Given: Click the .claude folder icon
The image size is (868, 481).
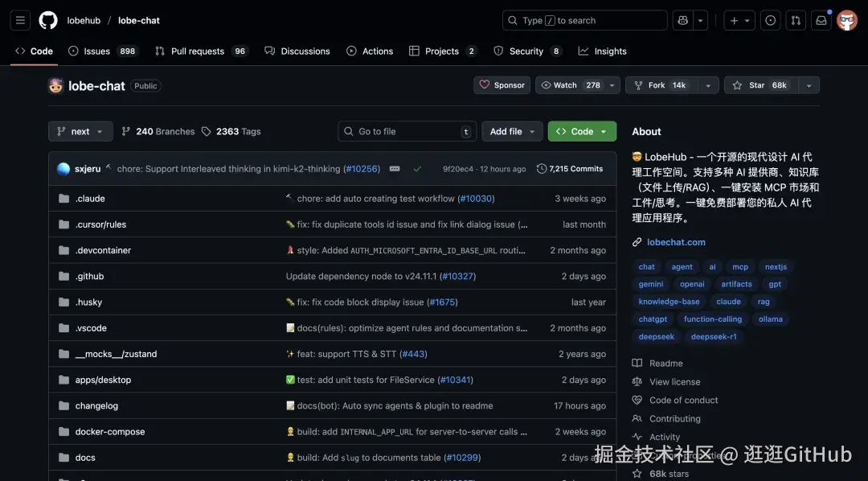Looking at the screenshot, I should pos(63,199).
